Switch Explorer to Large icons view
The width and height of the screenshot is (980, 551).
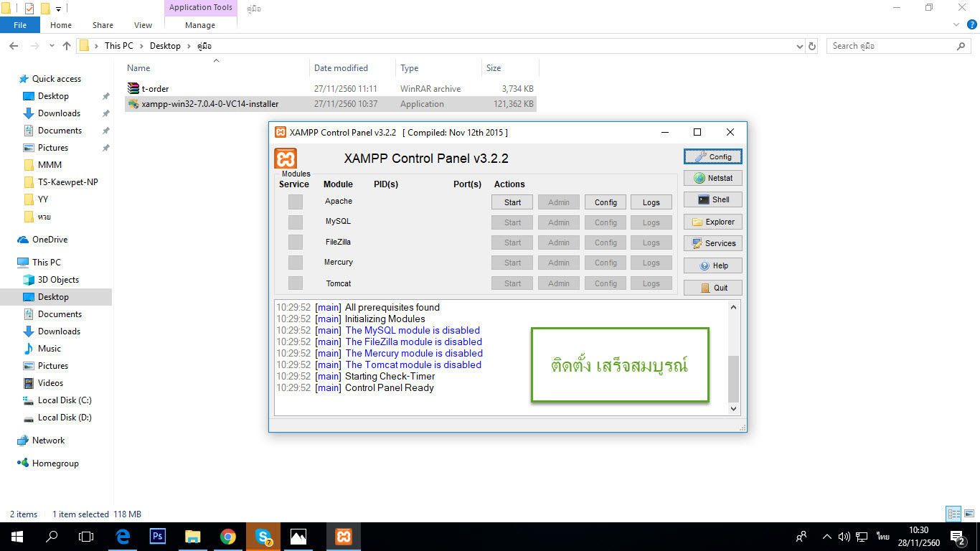point(968,514)
